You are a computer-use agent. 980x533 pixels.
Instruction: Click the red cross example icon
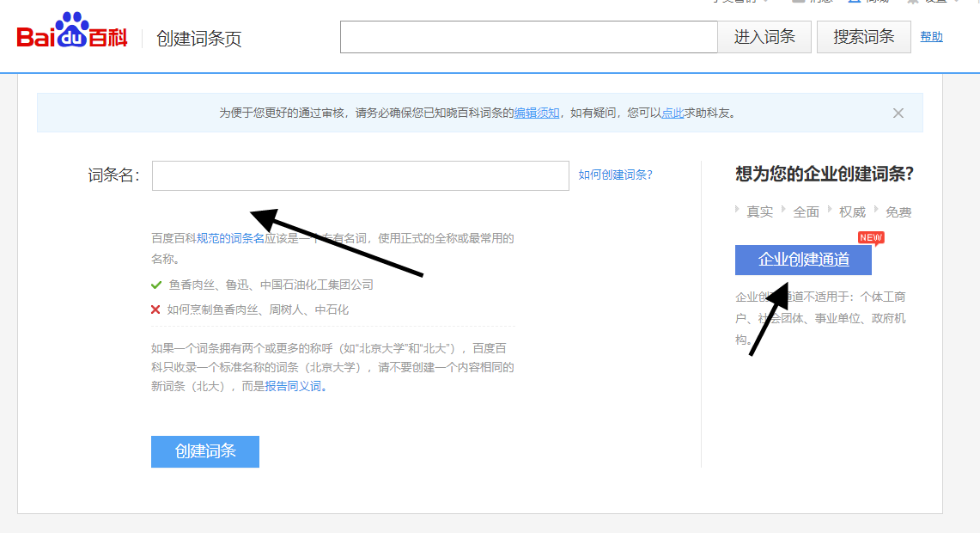pos(155,309)
